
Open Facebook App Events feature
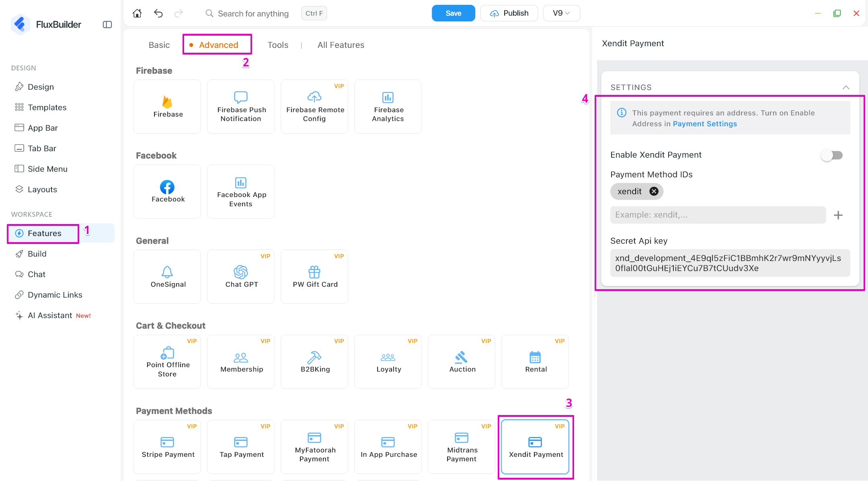pos(241,191)
